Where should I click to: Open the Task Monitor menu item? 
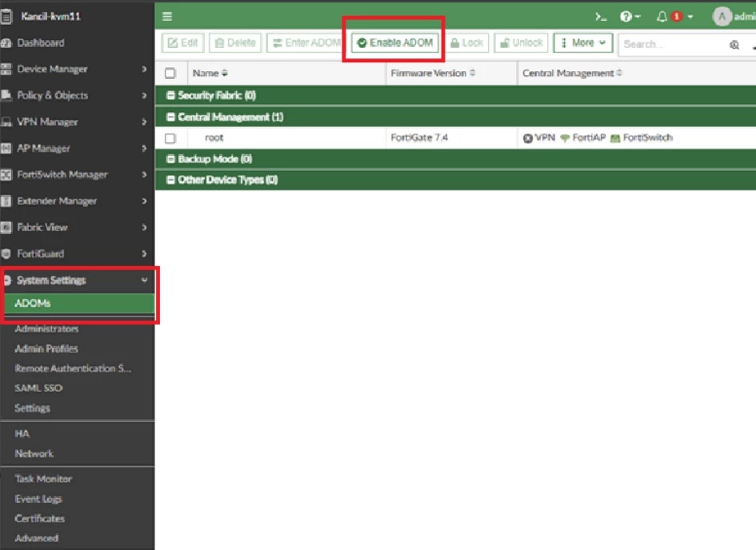[x=43, y=479]
